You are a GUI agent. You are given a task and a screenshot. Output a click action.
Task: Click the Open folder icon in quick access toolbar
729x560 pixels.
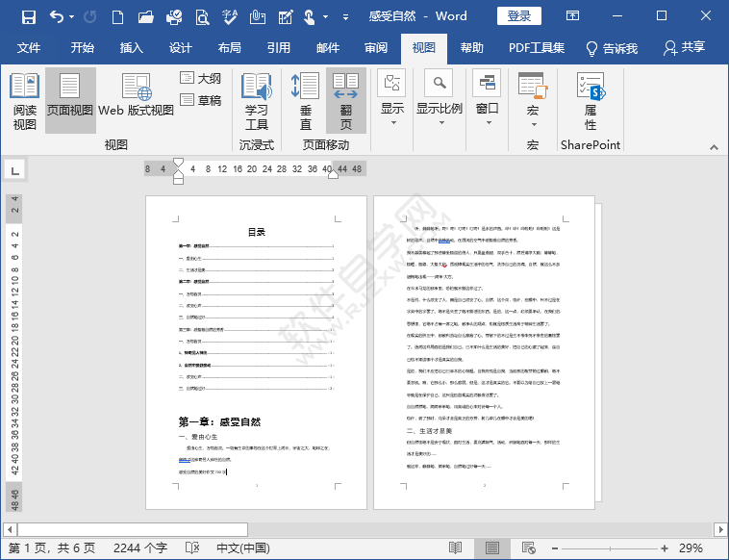[145, 16]
